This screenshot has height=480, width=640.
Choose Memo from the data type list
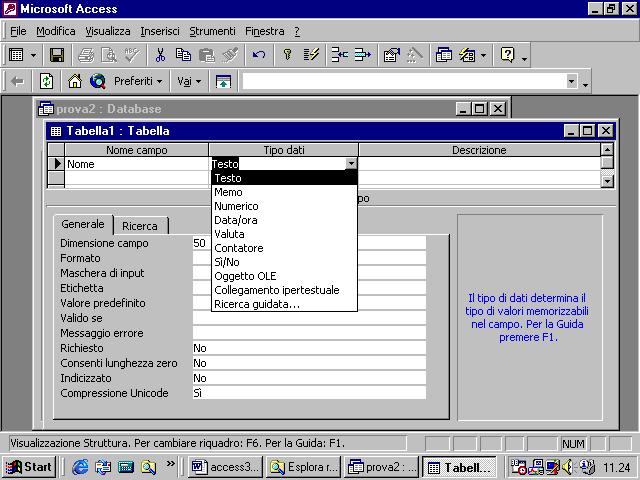coord(284,192)
